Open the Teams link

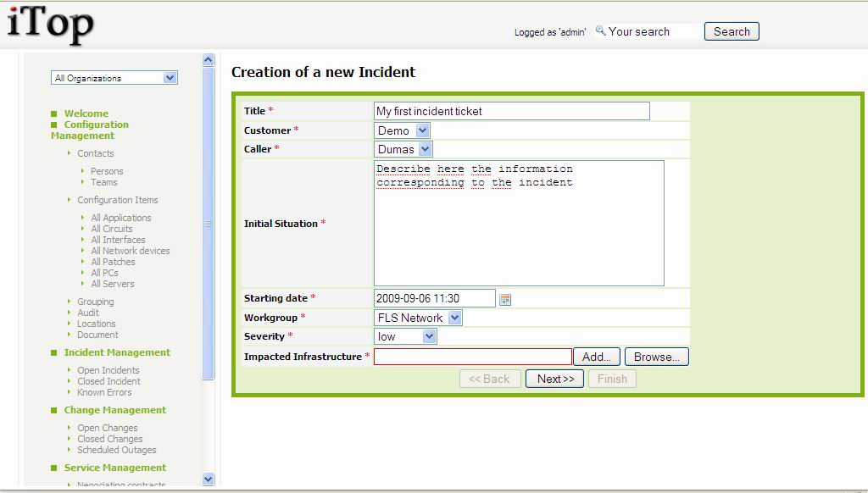pyautogui.click(x=104, y=182)
